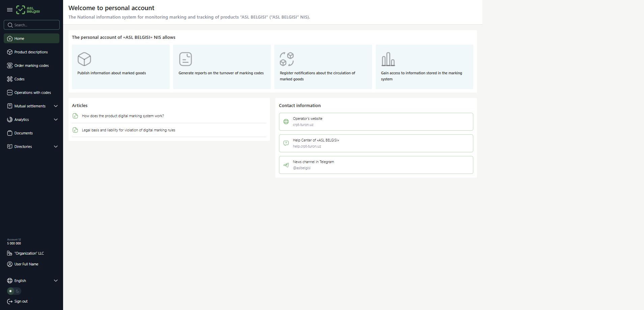This screenshot has height=310, width=644.
Task: Expand the Directories submenu chevron
Action: click(x=56, y=147)
